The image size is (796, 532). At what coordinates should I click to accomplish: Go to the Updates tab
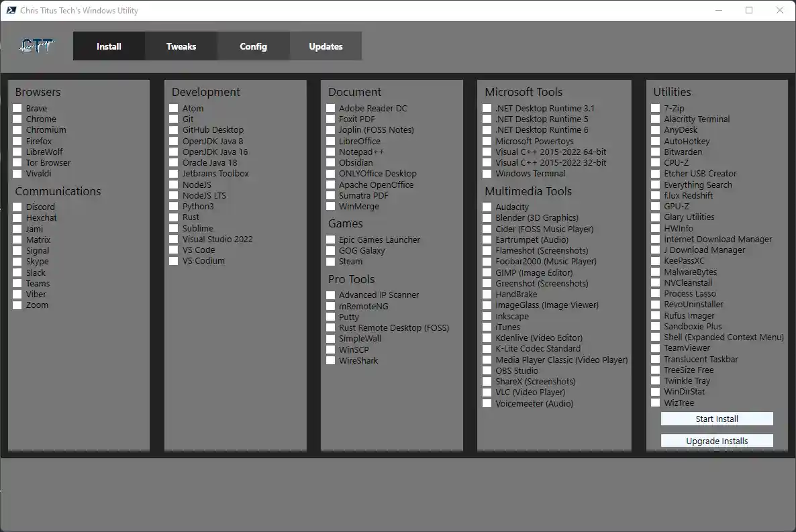pos(326,46)
